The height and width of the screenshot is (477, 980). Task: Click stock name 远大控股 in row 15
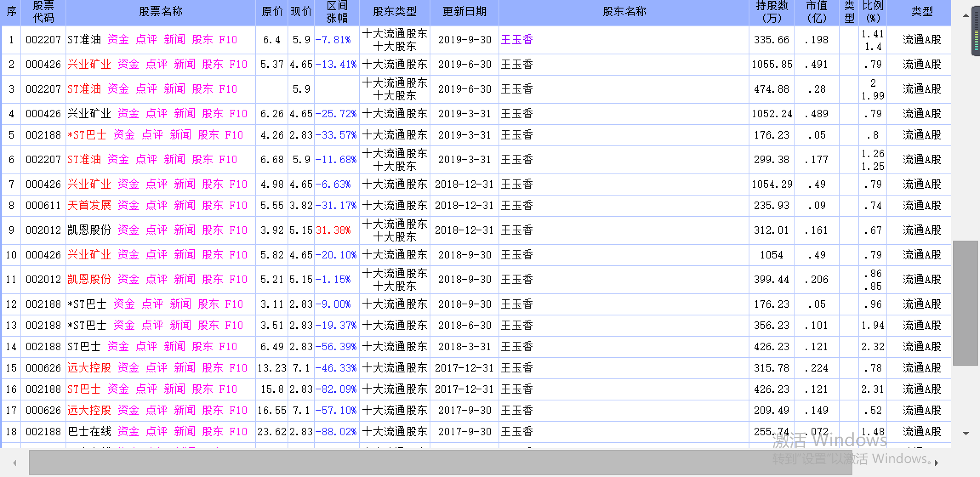89,368
